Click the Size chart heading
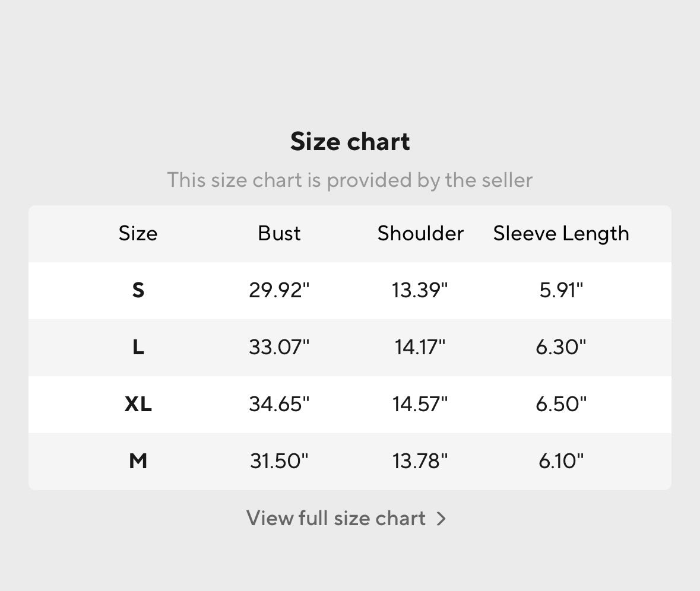Viewport: 700px width, 591px height. pos(350,142)
